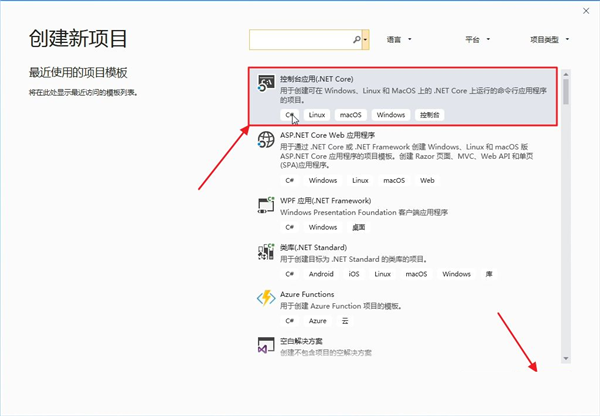The height and width of the screenshot is (416, 600).
Task: Select the 类库(.NET Standard) template title
Action: [x=313, y=247]
